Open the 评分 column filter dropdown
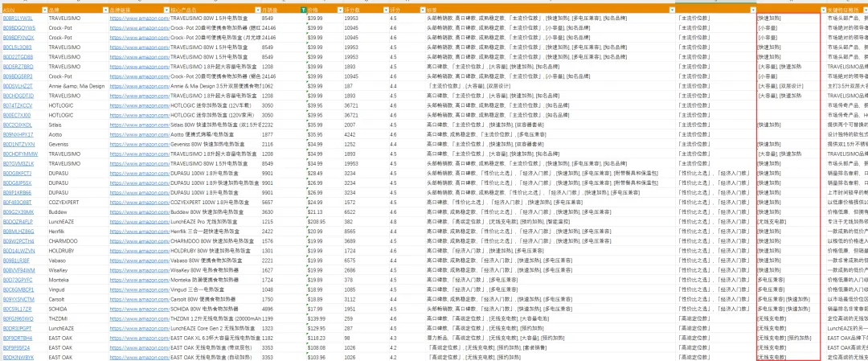868x361 pixels. 421,10
